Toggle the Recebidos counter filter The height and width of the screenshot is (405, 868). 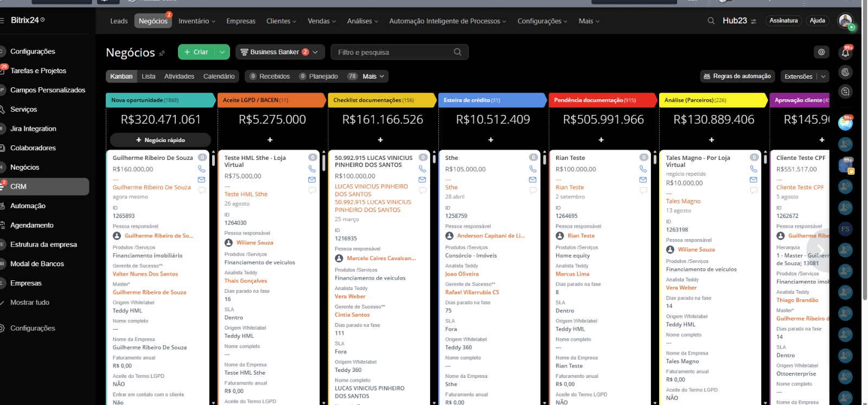point(270,76)
